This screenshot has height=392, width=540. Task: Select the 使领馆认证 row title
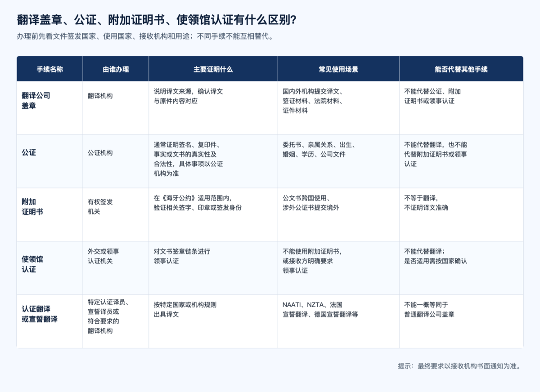point(32,264)
